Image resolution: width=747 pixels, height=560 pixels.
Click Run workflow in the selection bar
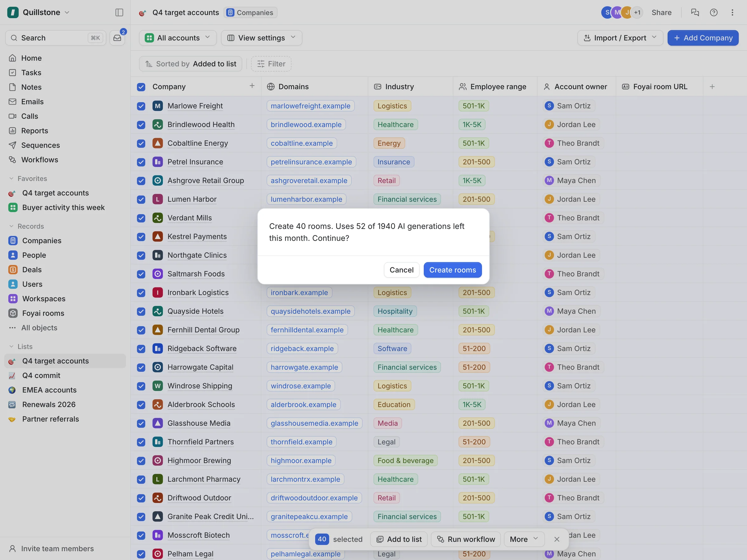coord(466,539)
